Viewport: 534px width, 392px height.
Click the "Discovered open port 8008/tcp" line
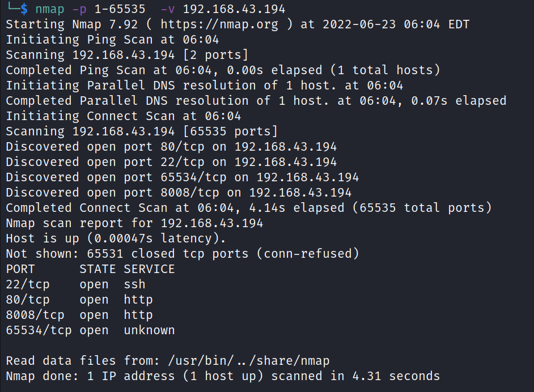(179, 193)
